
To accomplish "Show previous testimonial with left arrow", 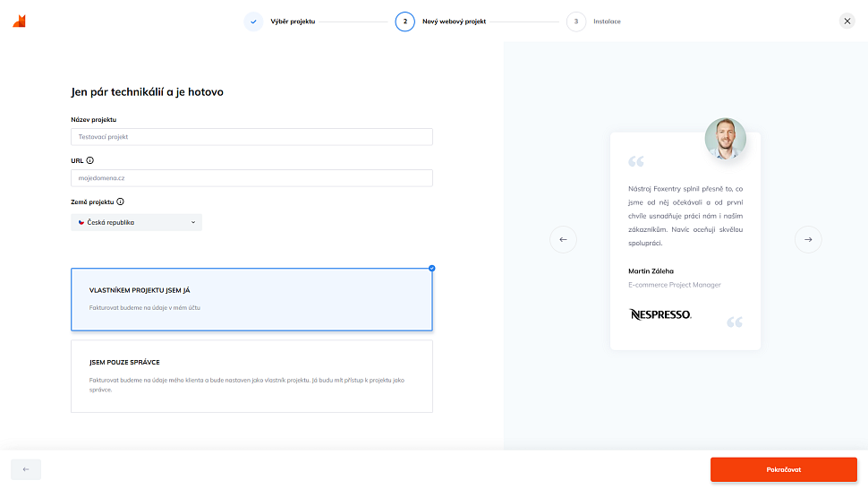I will point(563,239).
